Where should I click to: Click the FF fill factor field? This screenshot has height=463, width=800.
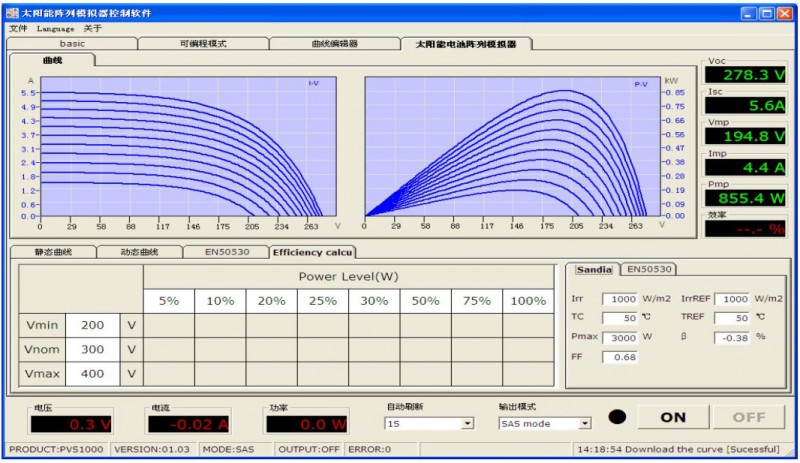620,357
